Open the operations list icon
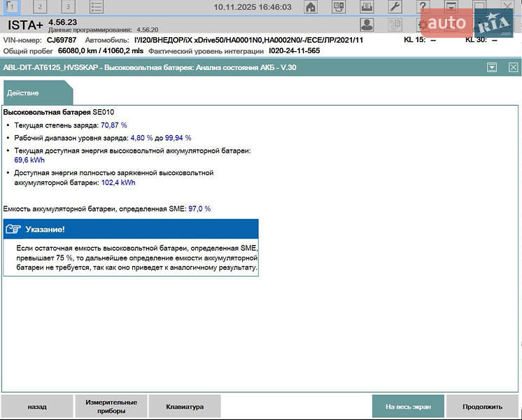Image resolution: width=522 pixels, height=420 pixels. click(x=97, y=7)
